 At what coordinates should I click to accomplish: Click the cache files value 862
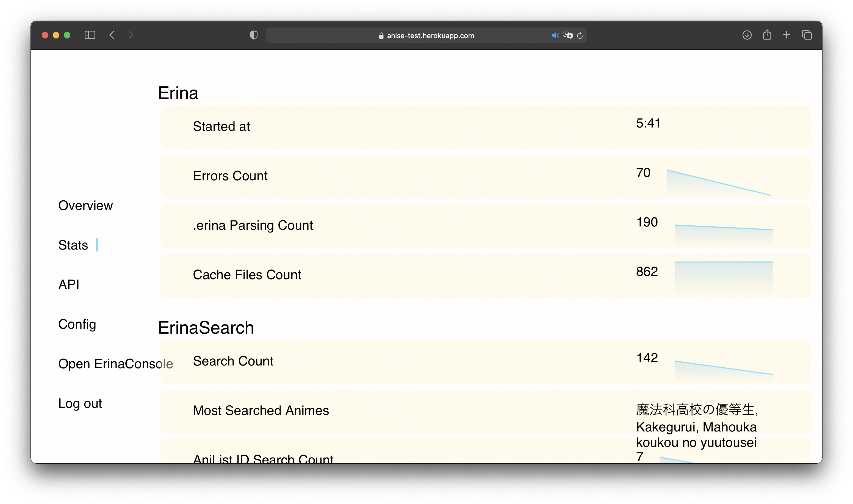click(647, 271)
